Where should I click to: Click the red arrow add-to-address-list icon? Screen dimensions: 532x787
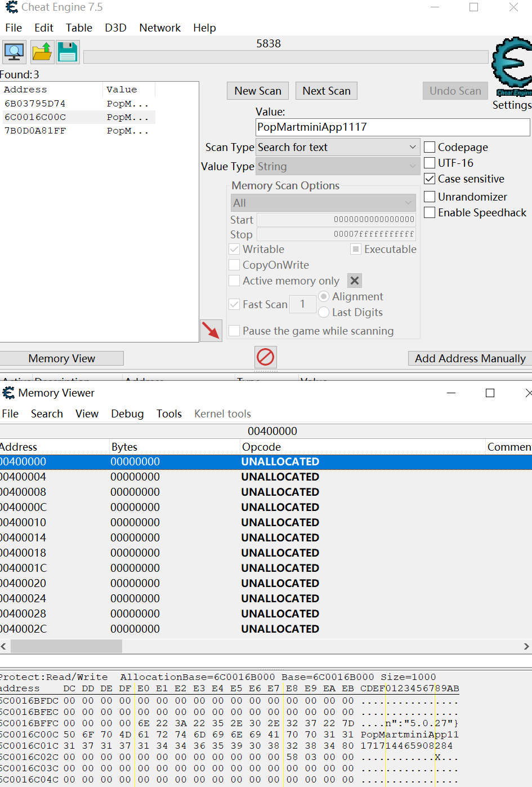tap(211, 330)
